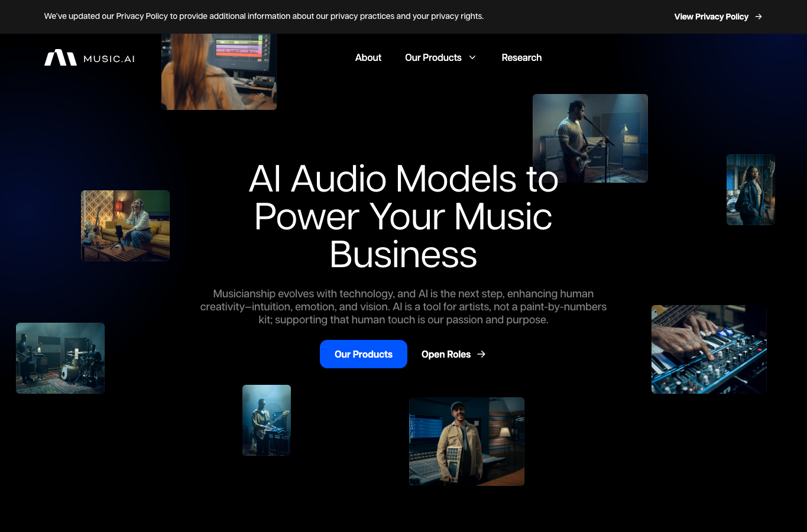Follow the Open Roles link
This screenshot has width=807, height=532.
coord(453,354)
